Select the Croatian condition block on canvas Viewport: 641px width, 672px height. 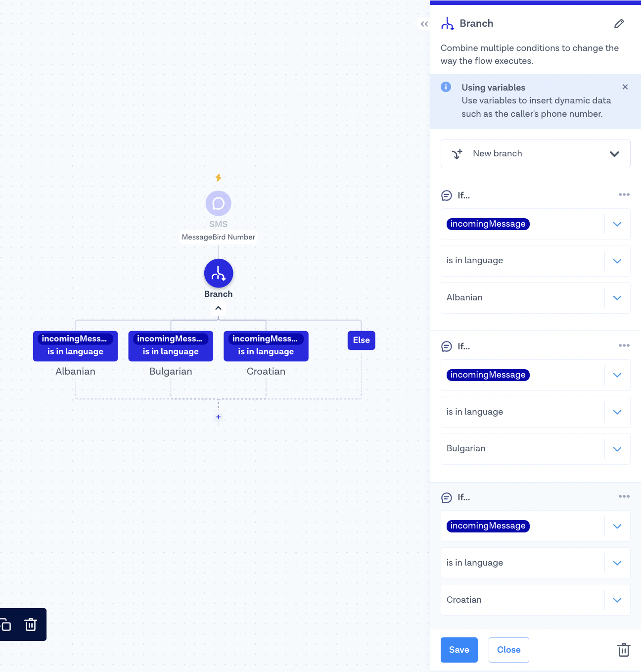266,346
